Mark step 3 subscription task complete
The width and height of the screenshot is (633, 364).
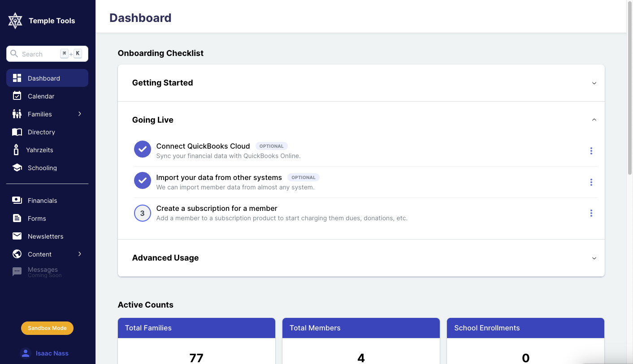pyautogui.click(x=142, y=213)
